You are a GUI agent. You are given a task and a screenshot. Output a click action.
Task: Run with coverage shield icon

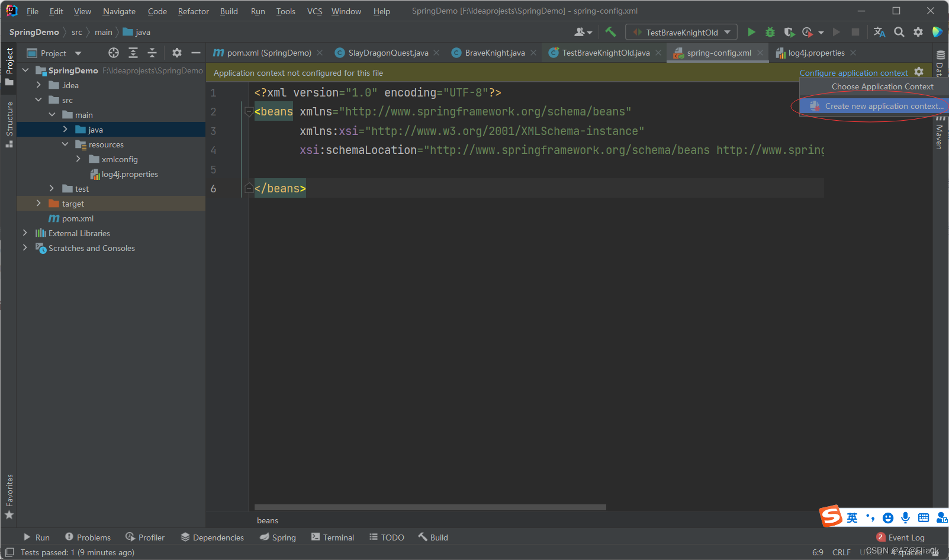(789, 32)
